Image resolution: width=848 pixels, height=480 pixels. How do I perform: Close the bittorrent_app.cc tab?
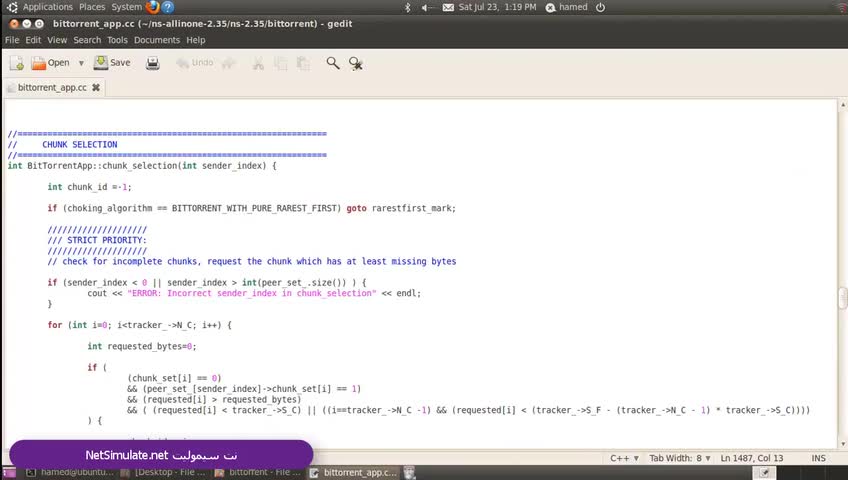click(x=96, y=87)
